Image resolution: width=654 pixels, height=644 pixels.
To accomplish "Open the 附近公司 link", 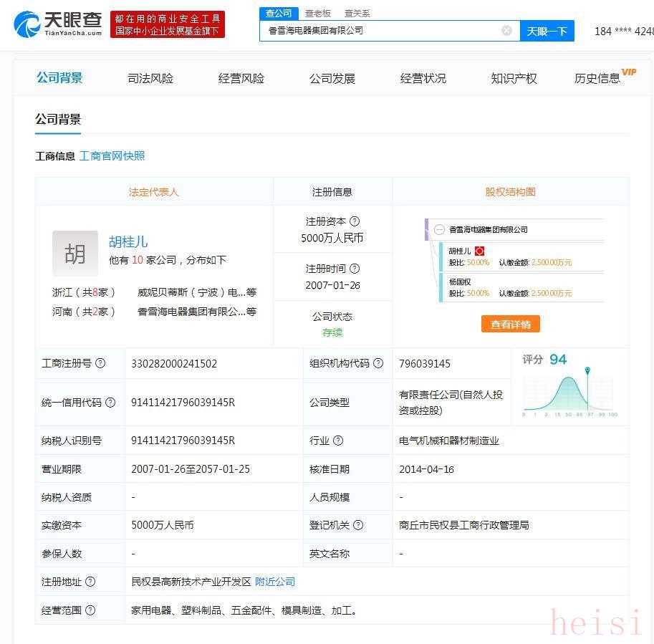I will 275,582.
